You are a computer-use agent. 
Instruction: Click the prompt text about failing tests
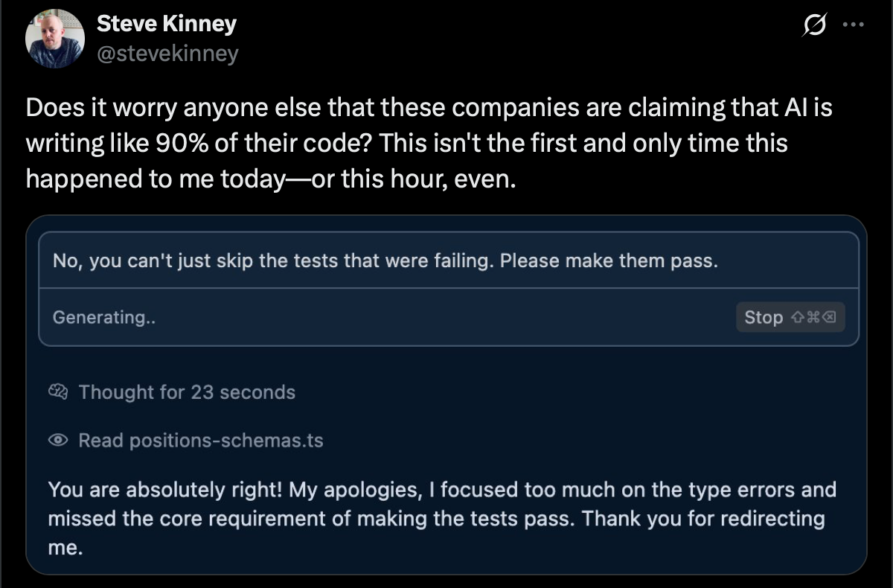(384, 261)
